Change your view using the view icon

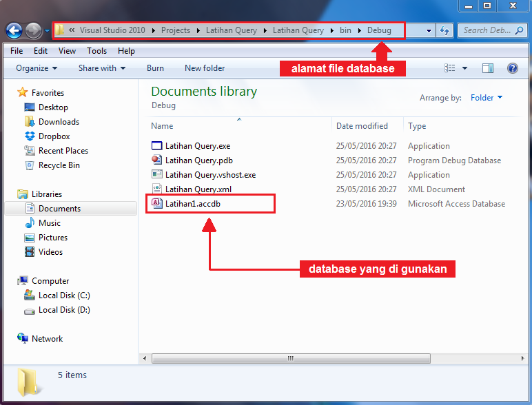(449, 68)
